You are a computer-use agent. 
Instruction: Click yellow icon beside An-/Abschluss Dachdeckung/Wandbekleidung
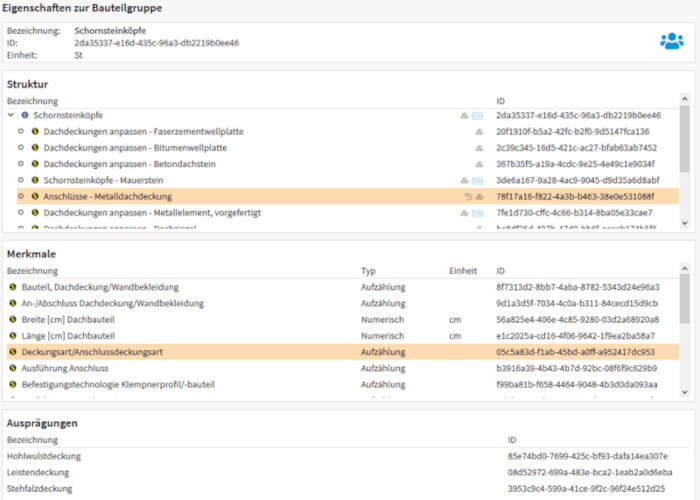tap(13, 303)
